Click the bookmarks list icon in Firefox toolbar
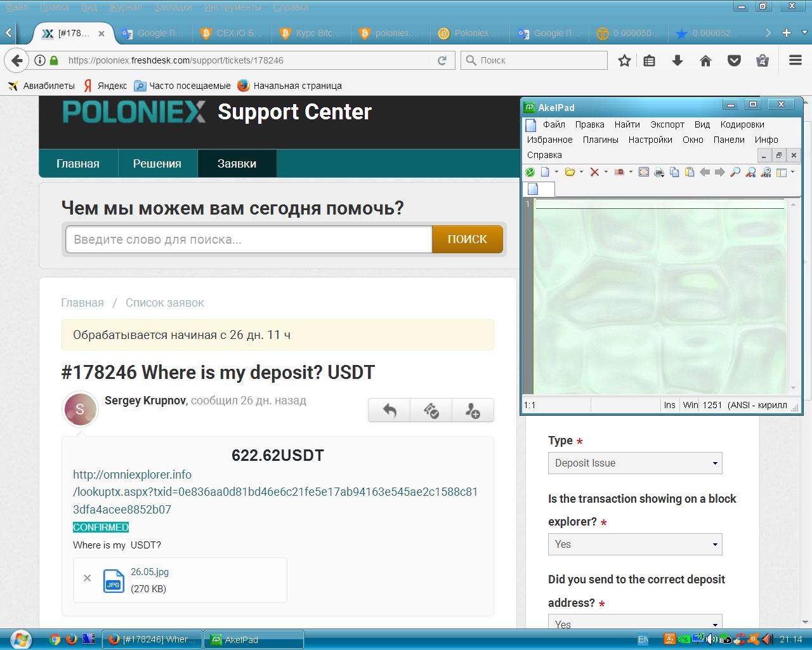Viewport: 812px width, 650px height. click(x=650, y=60)
